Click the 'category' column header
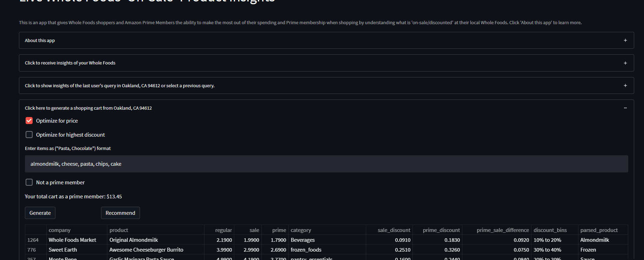The width and height of the screenshot is (644, 260). [327, 230]
